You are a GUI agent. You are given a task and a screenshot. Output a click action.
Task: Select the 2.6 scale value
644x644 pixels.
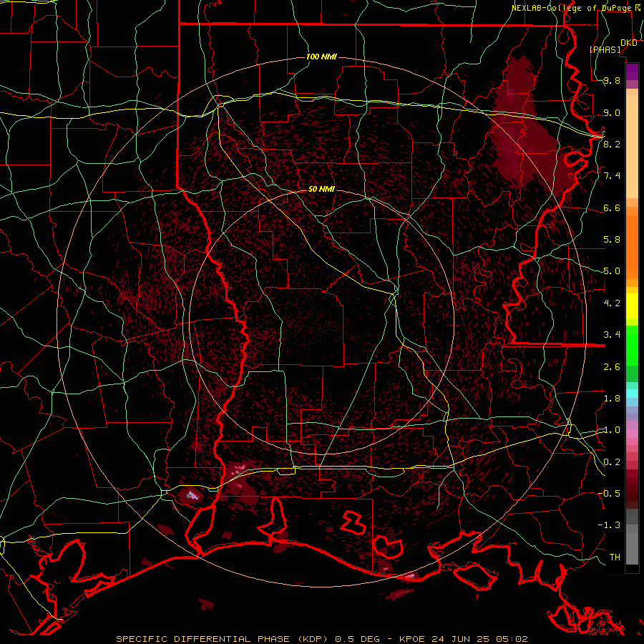tap(612, 366)
